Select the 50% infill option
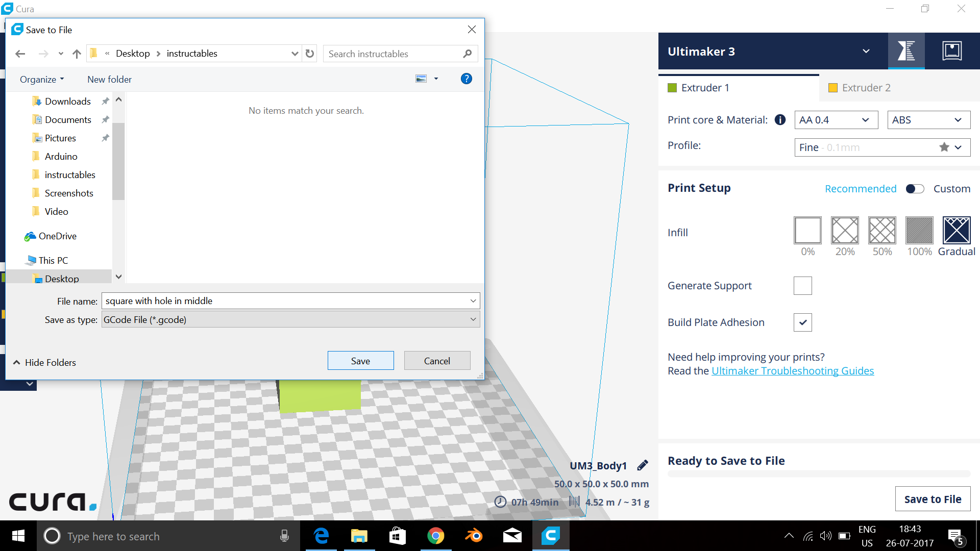The height and width of the screenshot is (551, 980). (x=882, y=231)
